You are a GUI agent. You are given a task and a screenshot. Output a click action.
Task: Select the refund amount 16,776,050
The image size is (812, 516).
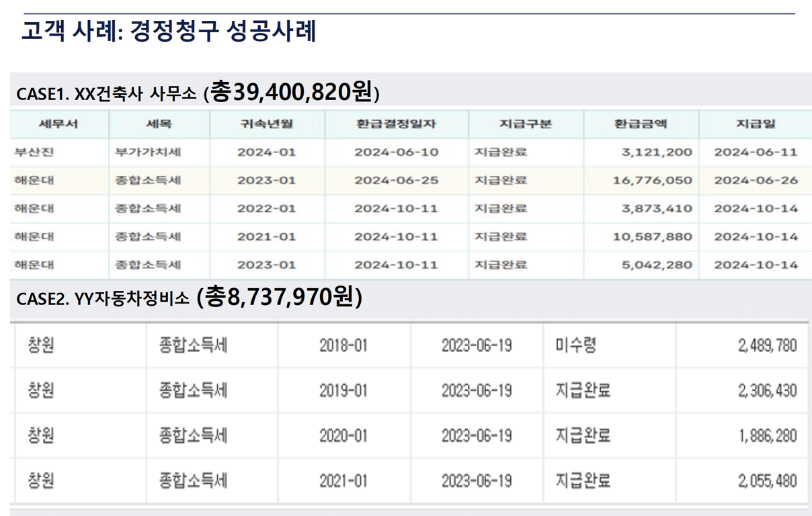(x=652, y=181)
